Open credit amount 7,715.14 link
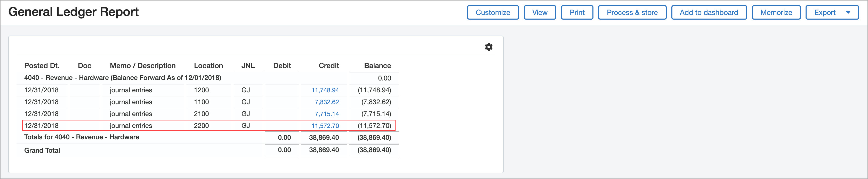The image size is (868, 179). [x=326, y=114]
